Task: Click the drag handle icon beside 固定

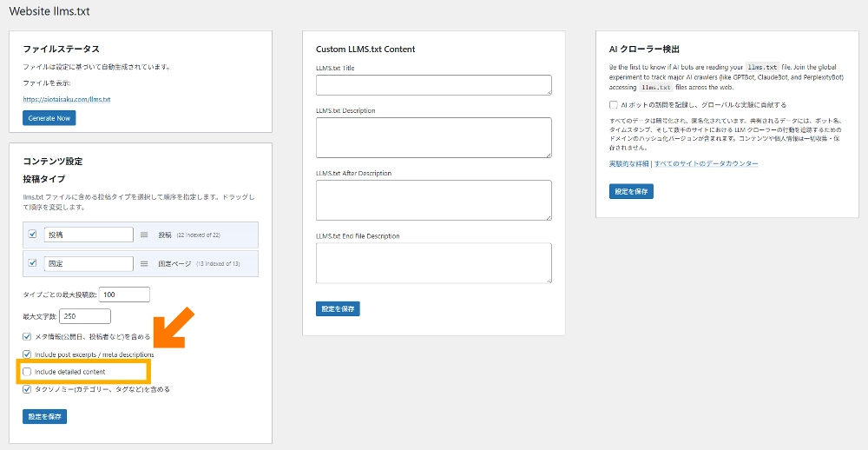Action: point(144,263)
